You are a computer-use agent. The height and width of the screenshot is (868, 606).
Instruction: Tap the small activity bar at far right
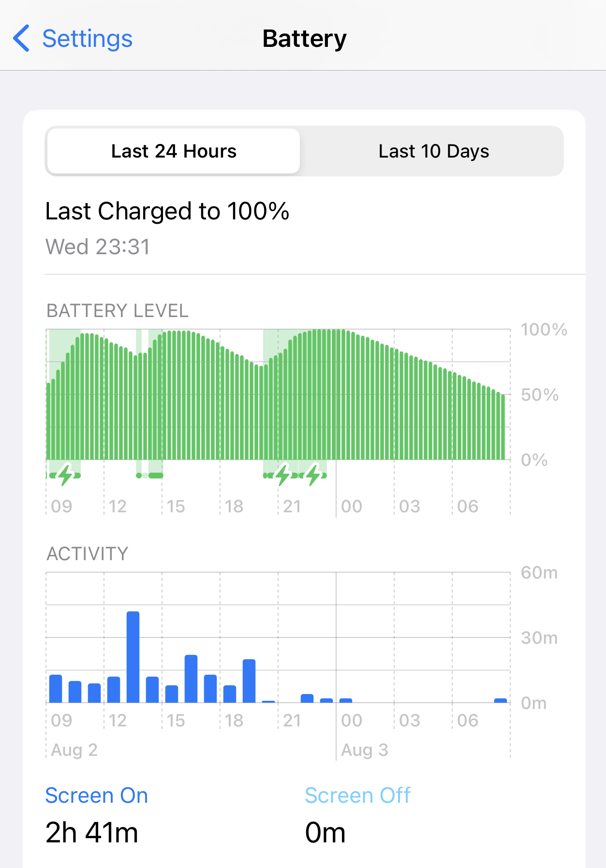pos(501,700)
